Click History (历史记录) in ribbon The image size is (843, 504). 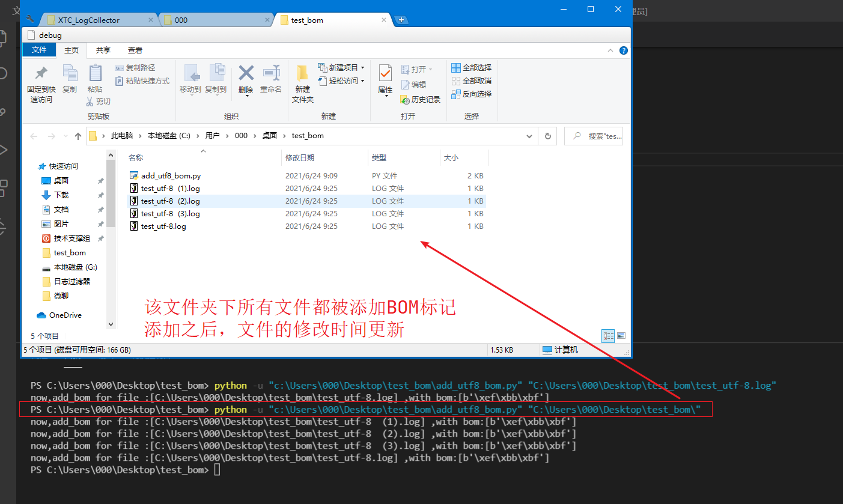pos(421,99)
